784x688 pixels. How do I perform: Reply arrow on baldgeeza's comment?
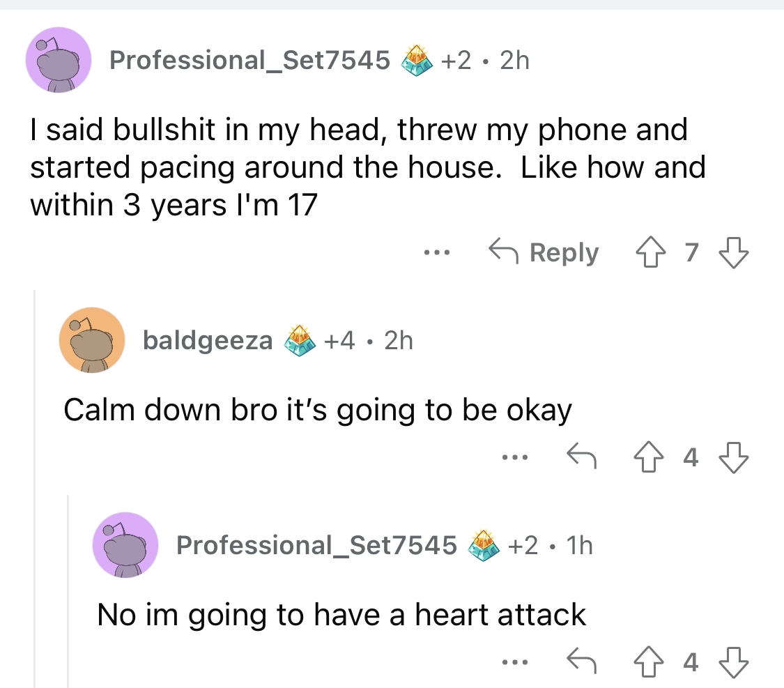point(581,456)
